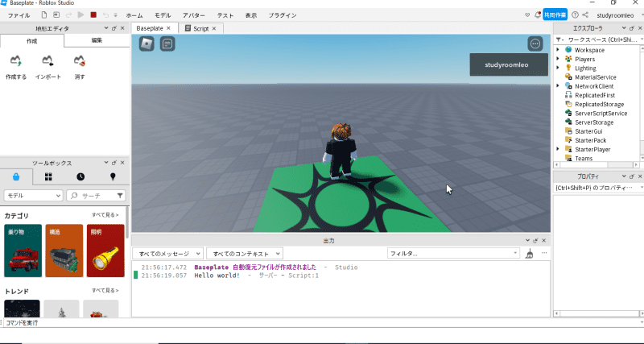
Task: Select ReplicatedStorage in Explorer
Action: click(x=599, y=105)
